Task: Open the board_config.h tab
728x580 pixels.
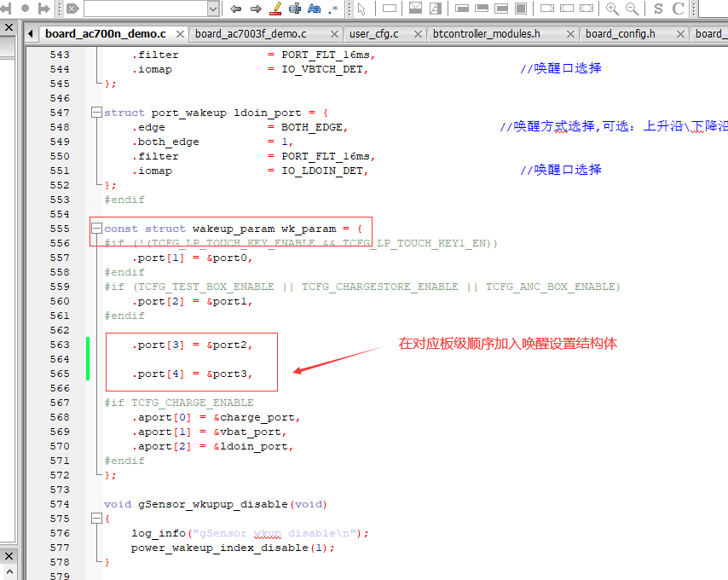Action: [x=621, y=34]
